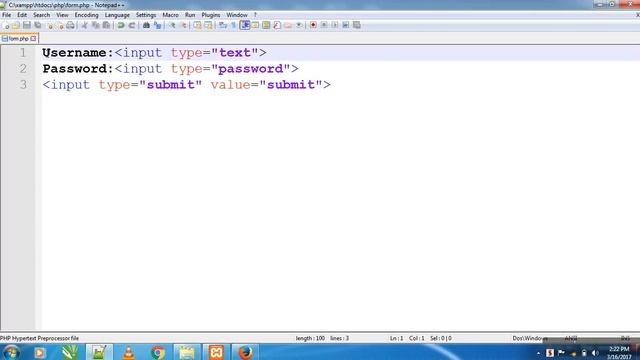Click "length : 100" in status bar
Viewport: 640px width, 360px height.
coord(310,338)
